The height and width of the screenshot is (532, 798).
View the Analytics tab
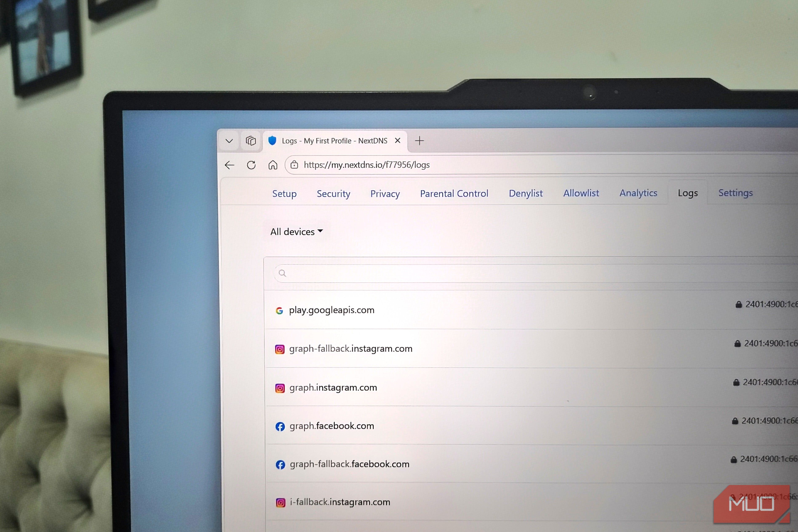pyautogui.click(x=638, y=193)
